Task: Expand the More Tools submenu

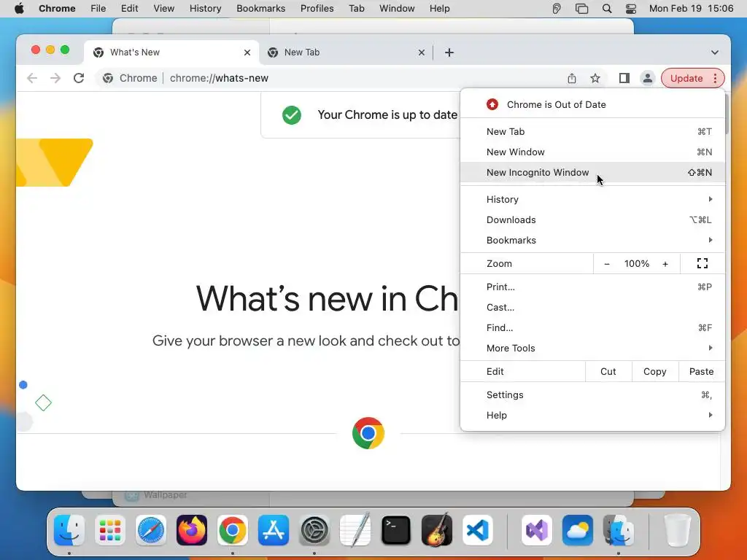Action: coord(592,348)
